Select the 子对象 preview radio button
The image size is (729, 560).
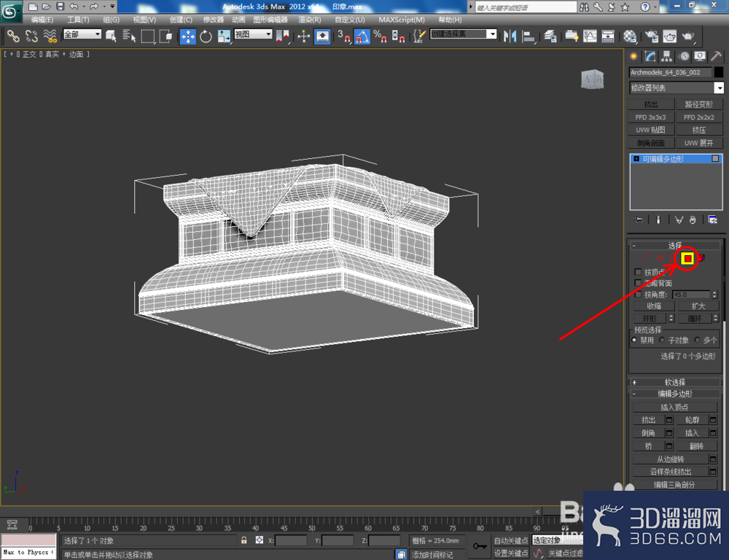coord(662,341)
